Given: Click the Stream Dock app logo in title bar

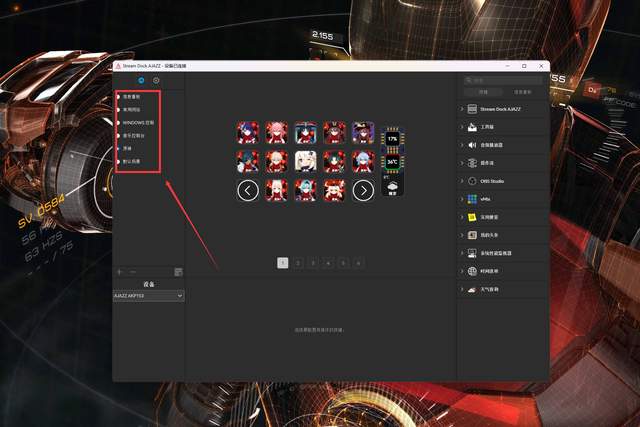Looking at the screenshot, I should point(118,66).
